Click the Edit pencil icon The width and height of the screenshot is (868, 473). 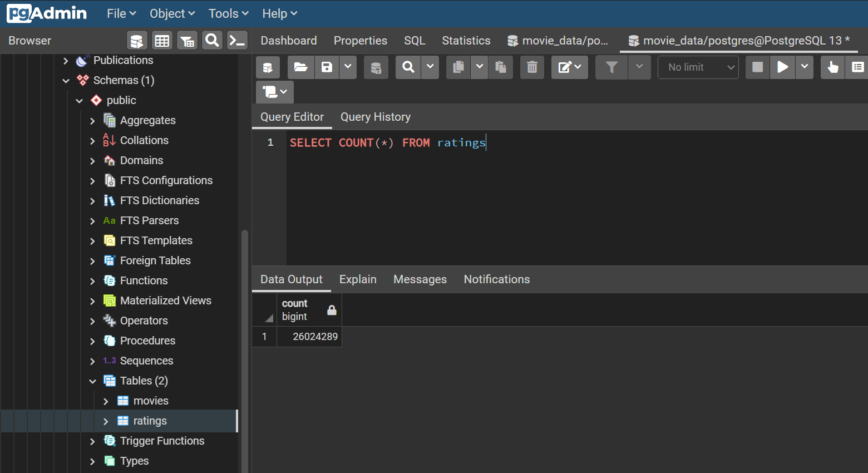[569, 67]
